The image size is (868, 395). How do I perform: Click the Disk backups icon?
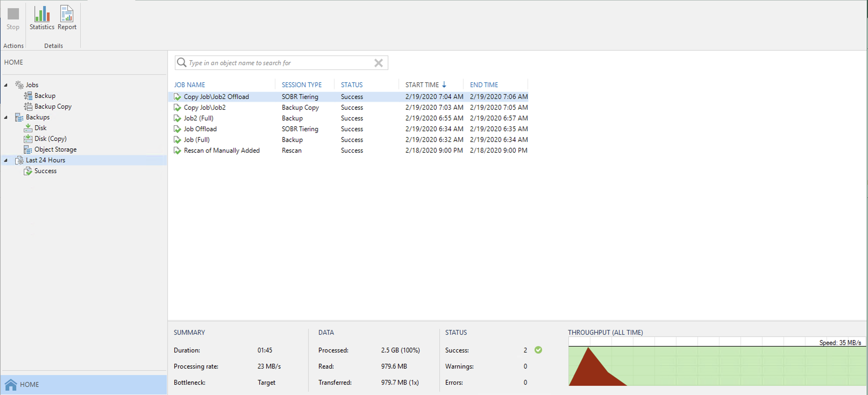point(28,128)
